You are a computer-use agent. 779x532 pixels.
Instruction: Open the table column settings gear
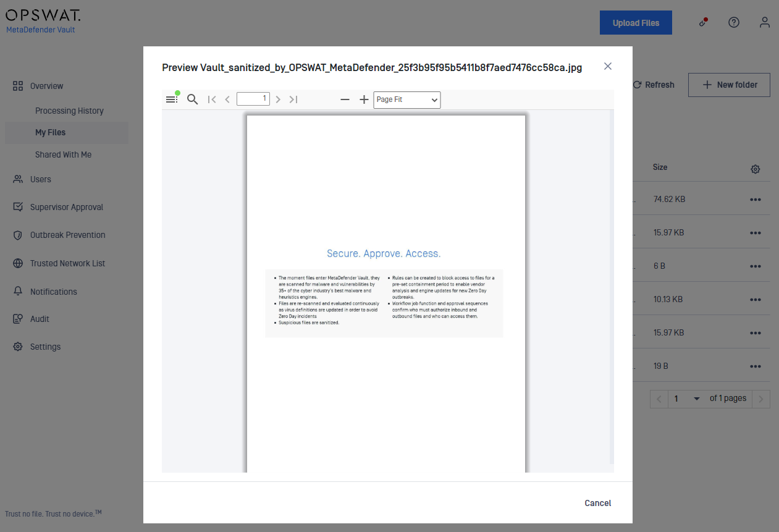(x=755, y=169)
